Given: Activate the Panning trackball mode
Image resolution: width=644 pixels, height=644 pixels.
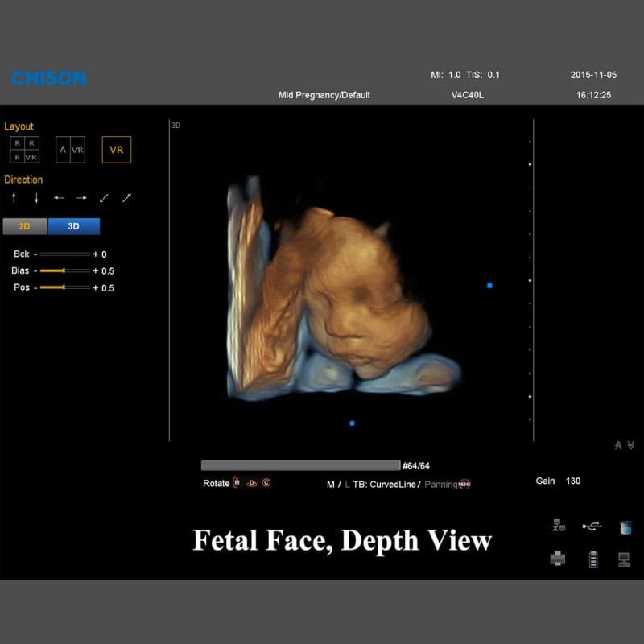Looking at the screenshot, I should 441,484.
